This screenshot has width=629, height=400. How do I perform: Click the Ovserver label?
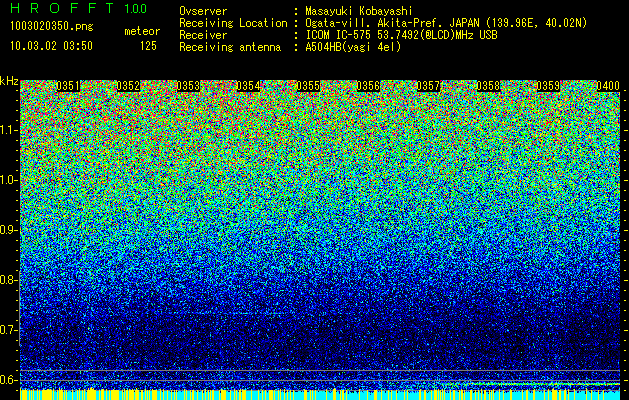[x=203, y=11]
